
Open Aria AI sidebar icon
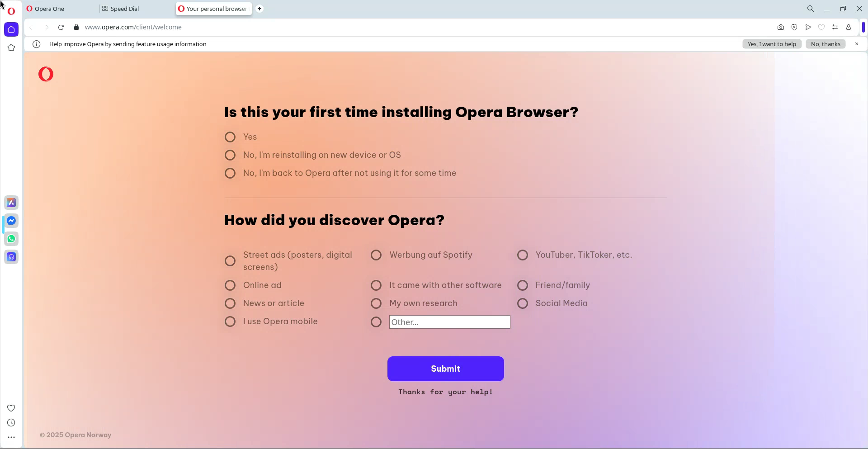coord(11,203)
